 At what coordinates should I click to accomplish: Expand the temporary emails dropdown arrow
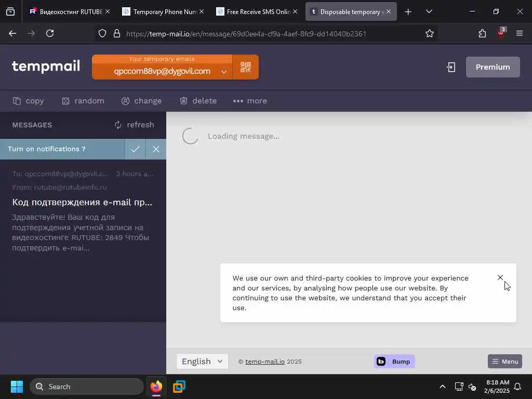223,72
